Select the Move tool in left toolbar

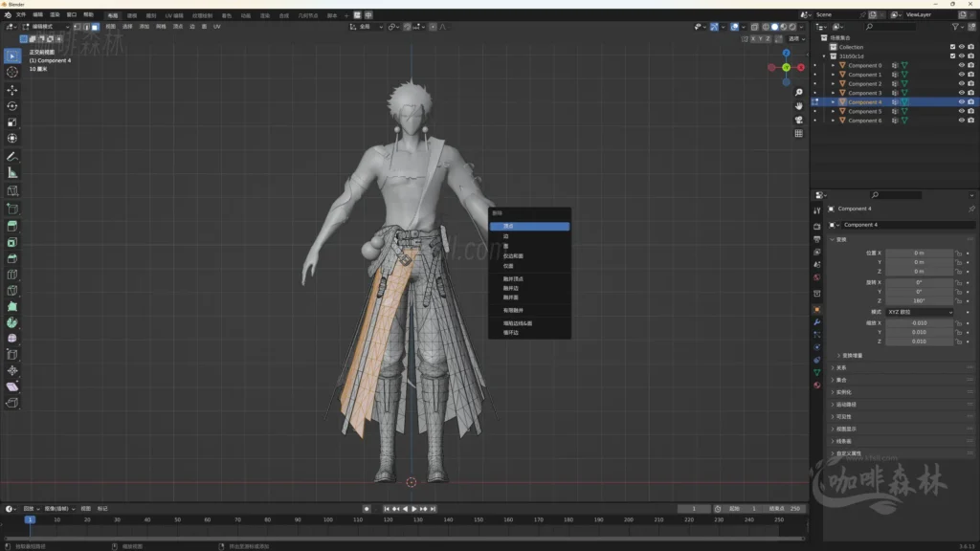[x=12, y=89]
